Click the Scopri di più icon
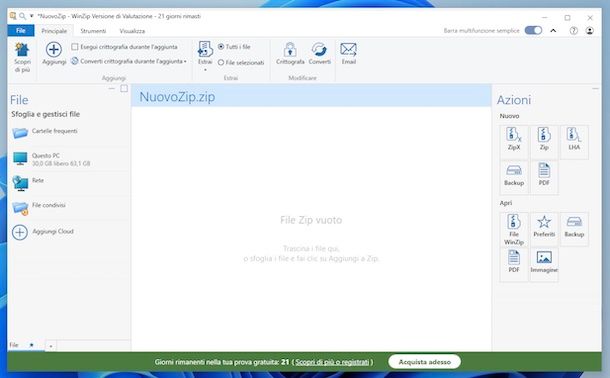Screen dimensions: 610x378 tap(22, 50)
